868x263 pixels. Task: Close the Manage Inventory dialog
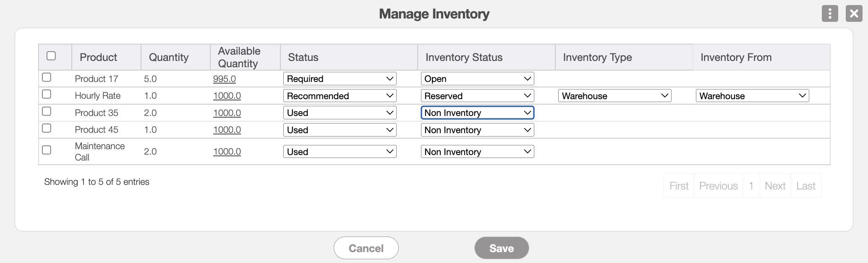[854, 13]
